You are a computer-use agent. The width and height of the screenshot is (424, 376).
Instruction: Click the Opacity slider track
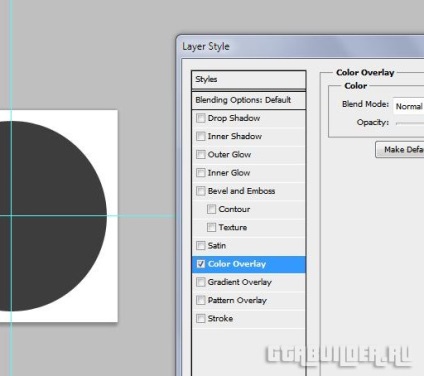click(410, 123)
